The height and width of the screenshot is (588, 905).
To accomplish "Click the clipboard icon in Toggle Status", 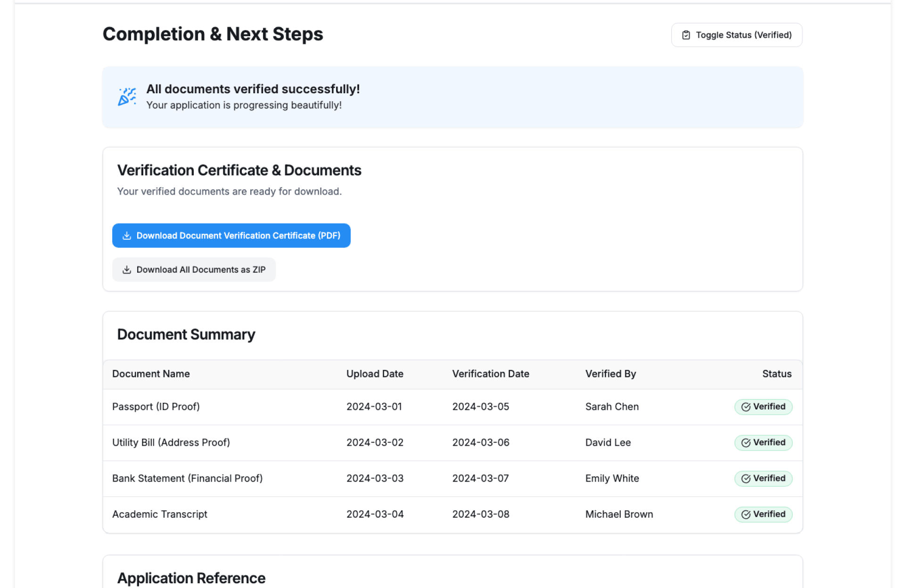I will click(x=686, y=35).
